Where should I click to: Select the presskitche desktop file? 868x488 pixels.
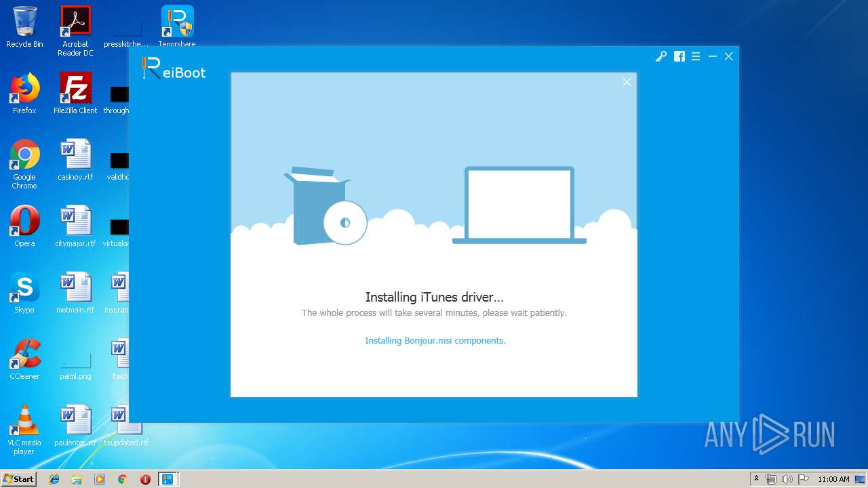pos(126,30)
